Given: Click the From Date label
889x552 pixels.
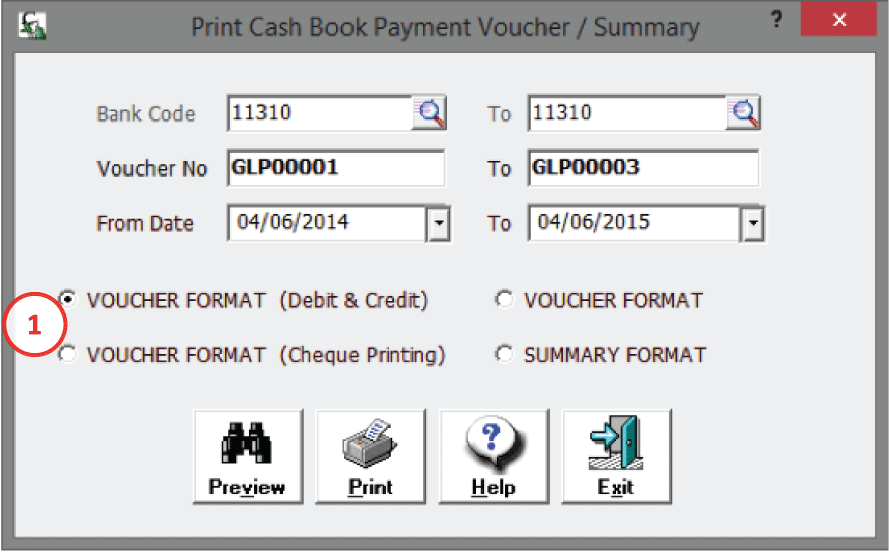Looking at the screenshot, I should [145, 224].
